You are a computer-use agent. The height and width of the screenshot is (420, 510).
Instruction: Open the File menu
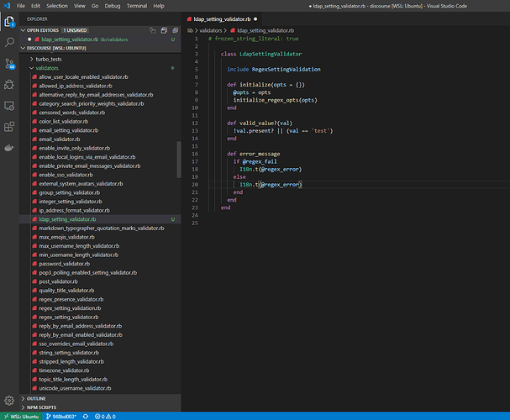click(x=21, y=6)
